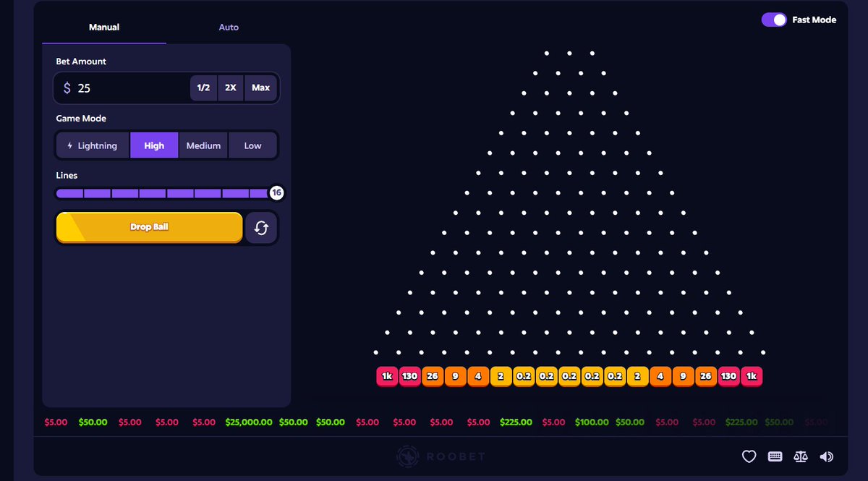Click the $100.00 result in history
The width and height of the screenshot is (868, 481).
(592, 422)
